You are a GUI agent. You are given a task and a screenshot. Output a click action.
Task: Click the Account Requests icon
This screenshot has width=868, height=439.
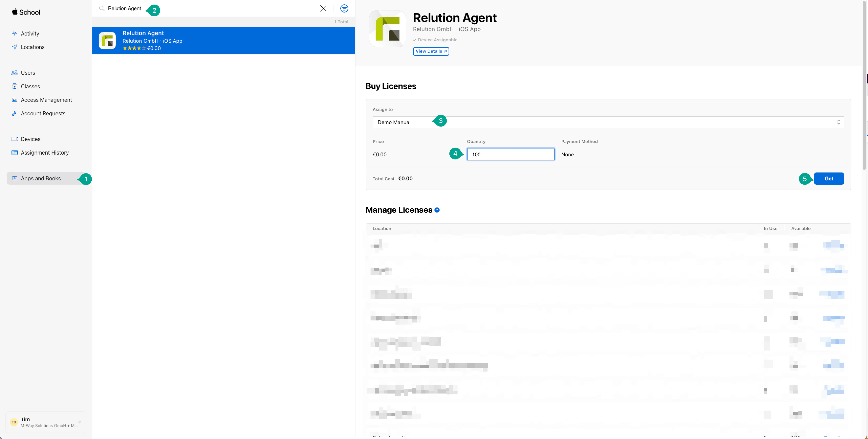tap(15, 113)
